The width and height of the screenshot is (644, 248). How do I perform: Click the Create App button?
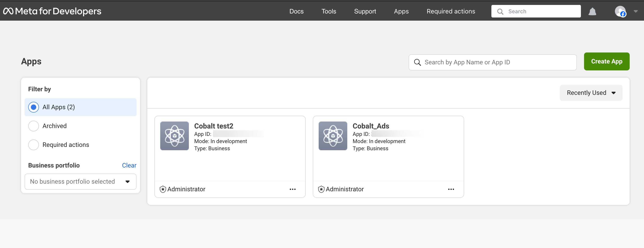pos(607,61)
